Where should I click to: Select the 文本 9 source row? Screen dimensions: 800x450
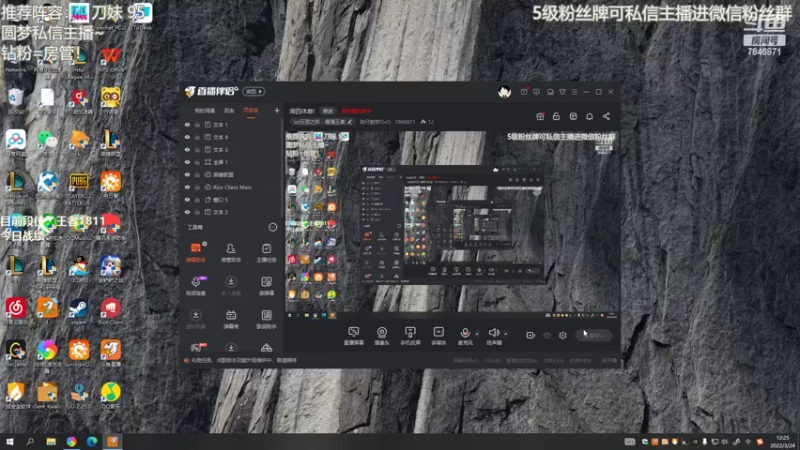click(232, 137)
